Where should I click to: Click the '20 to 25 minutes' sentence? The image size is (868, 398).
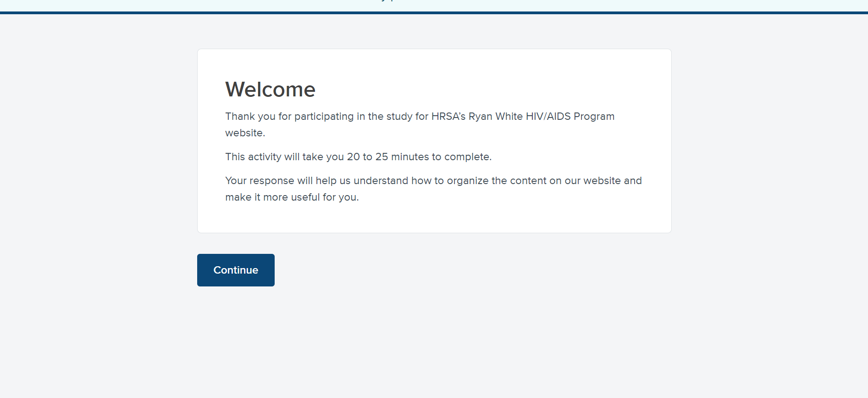point(358,157)
